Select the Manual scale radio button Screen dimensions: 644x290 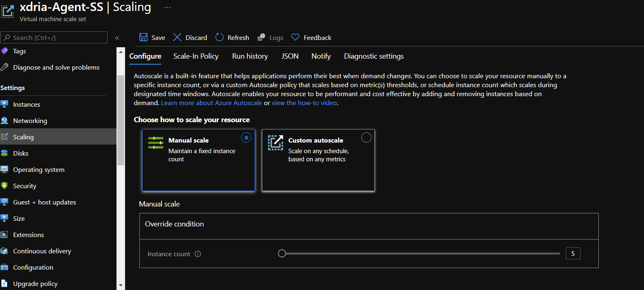pyautogui.click(x=246, y=138)
